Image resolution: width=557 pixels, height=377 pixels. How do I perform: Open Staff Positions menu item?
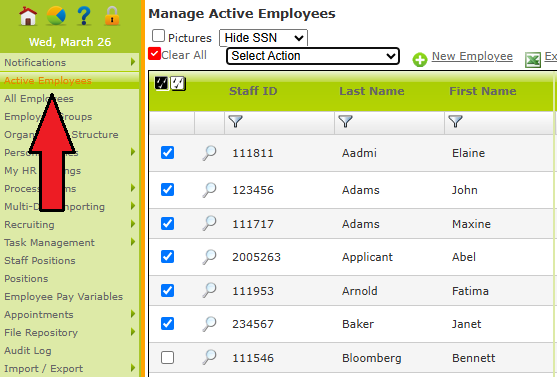(40, 260)
